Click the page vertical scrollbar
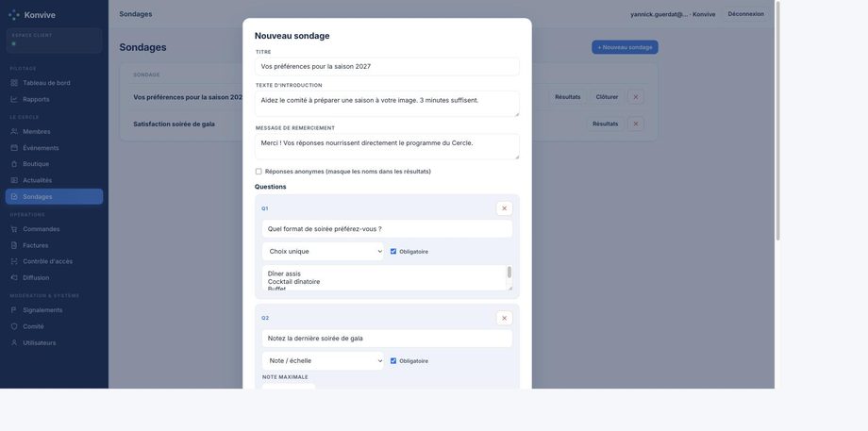 pyautogui.click(x=777, y=121)
